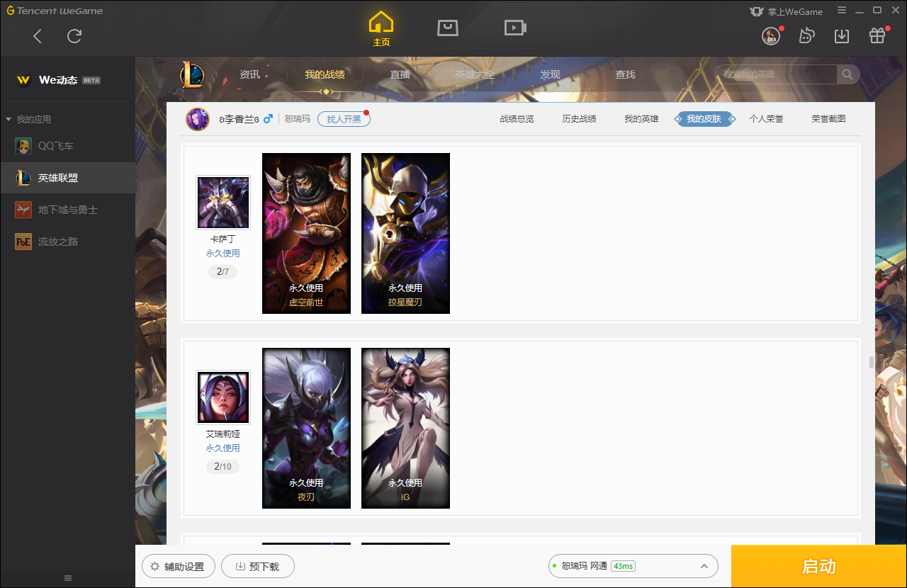
Task: Open 辅助设置 settings
Action: point(178,566)
